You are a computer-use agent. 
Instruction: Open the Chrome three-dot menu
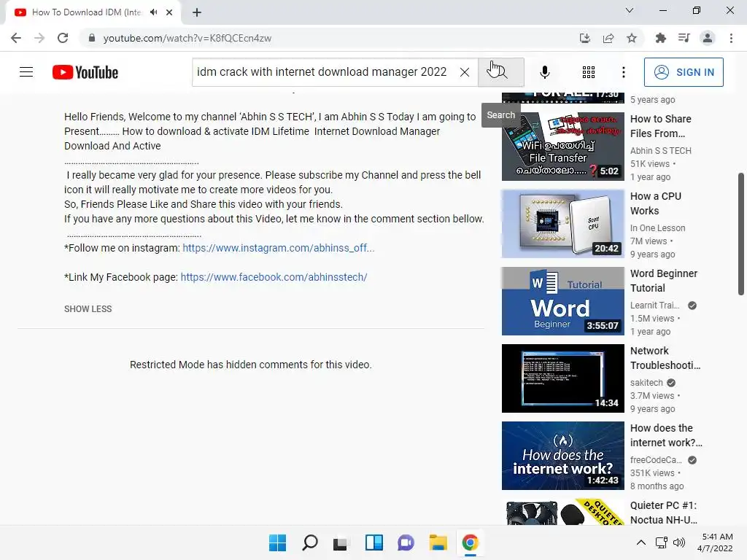tap(731, 38)
